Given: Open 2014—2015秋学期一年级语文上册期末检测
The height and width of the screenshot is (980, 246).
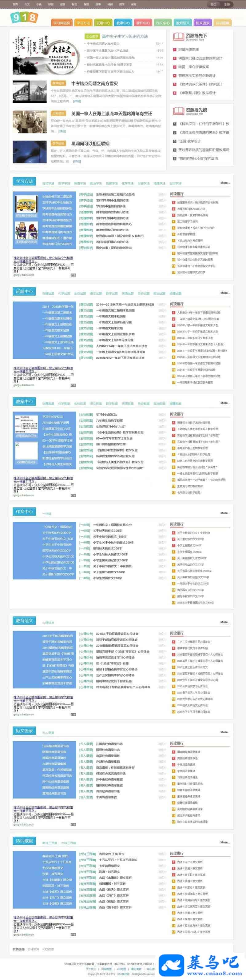Looking at the screenshot, I should [x=125, y=305].
